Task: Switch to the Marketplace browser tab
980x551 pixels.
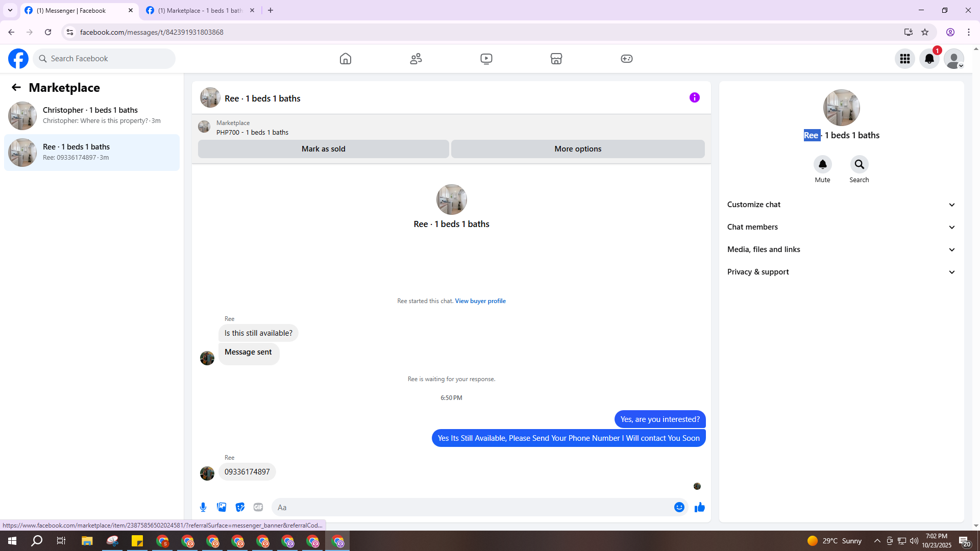Action: tap(200, 10)
